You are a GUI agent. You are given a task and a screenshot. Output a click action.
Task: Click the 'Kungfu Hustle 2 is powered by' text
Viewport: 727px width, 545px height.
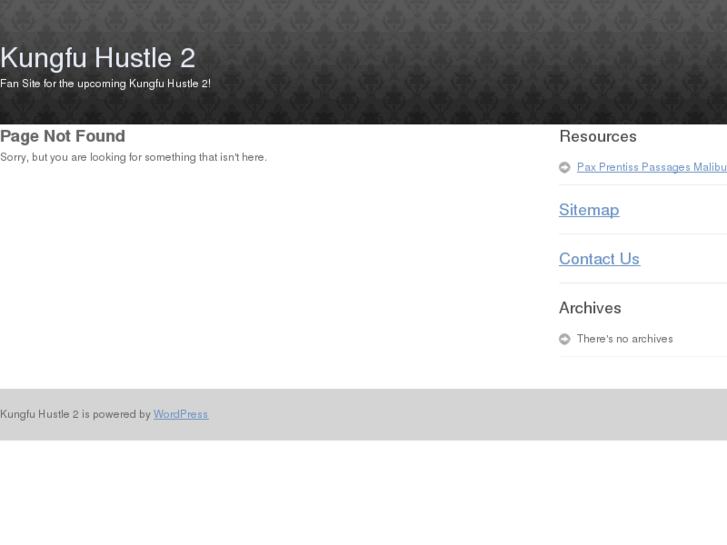click(75, 414)
